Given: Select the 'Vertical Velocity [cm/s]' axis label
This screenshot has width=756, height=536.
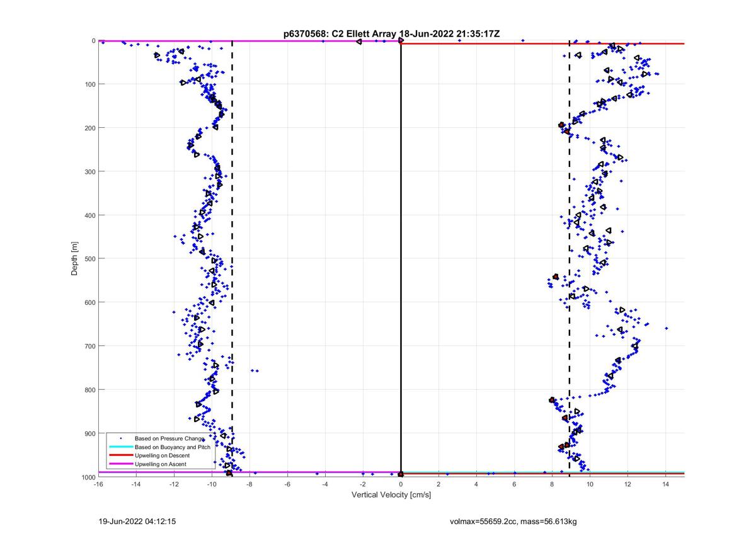Looking at the screenshot, I should tap(391, 495).
